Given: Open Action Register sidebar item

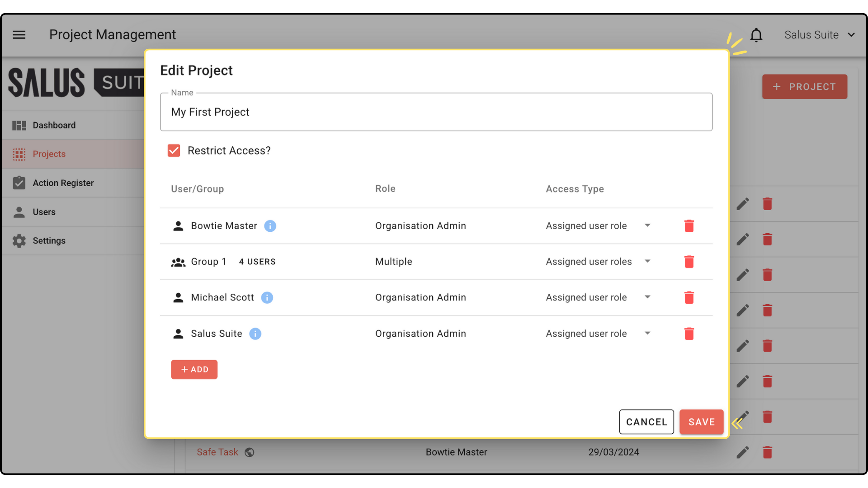Looking at the screenshot, I should click(x=63, y=183).
